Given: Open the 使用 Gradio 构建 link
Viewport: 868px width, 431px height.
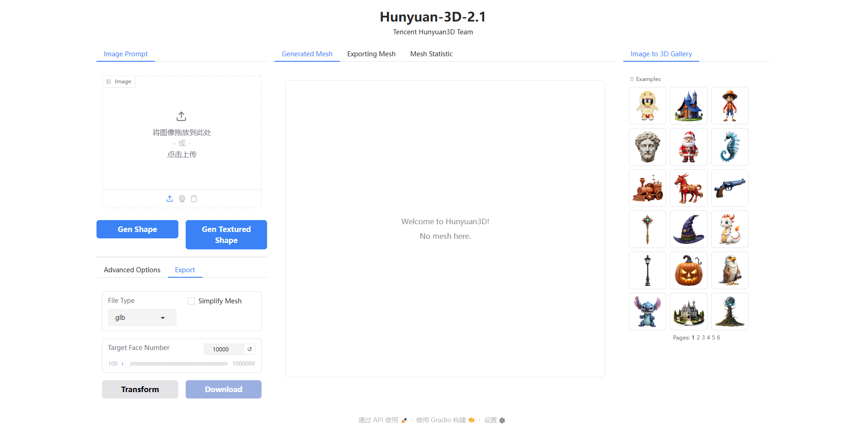Looking at the screenshot, I should pos(445,420).
